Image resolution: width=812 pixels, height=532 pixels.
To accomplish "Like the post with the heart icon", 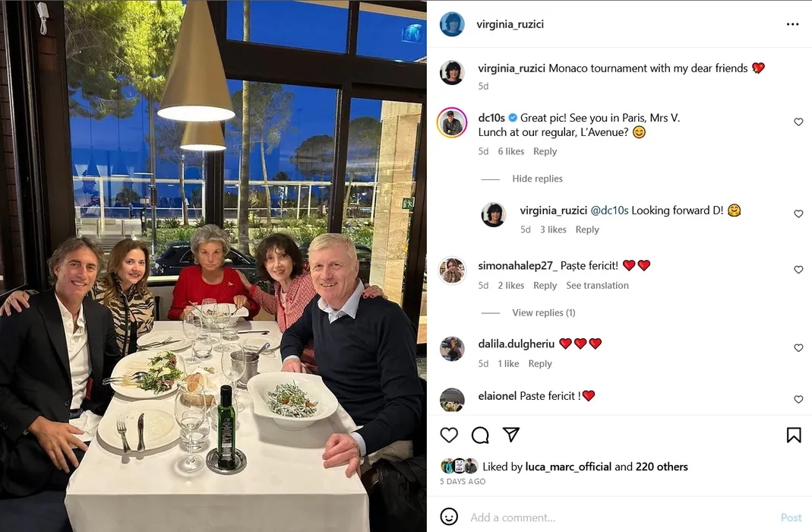I will (x=449, y=435).
